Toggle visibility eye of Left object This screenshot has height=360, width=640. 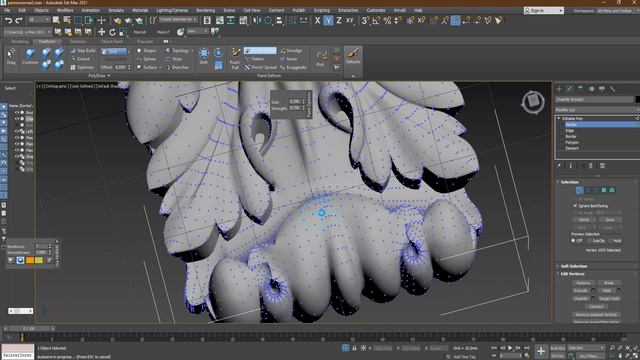pos(17,131)
